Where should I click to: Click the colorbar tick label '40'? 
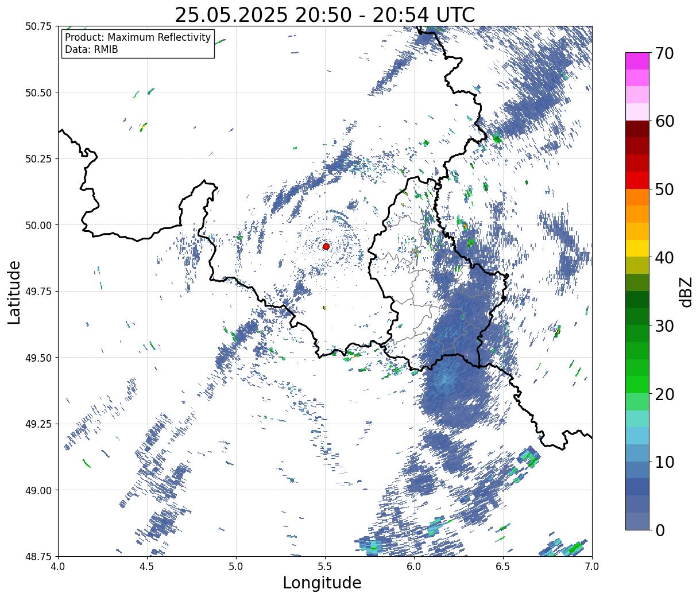click(x=664, y=258)
